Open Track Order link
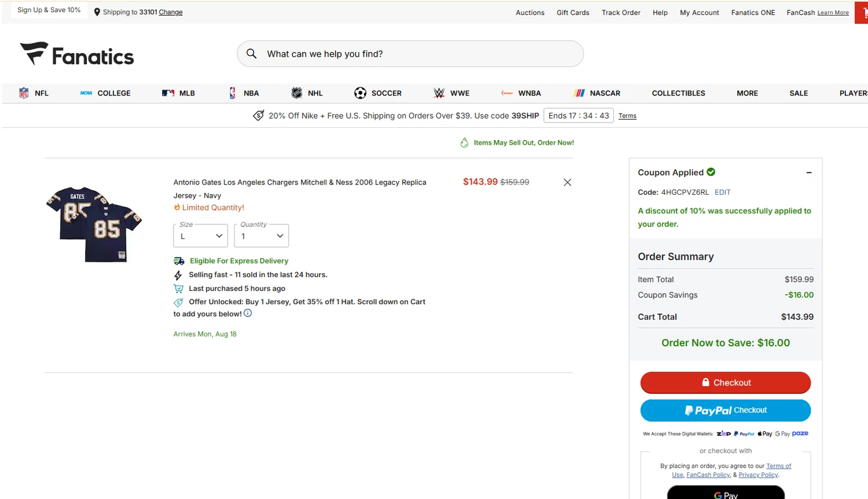Screen dimensions: 868x499 (x=621, y=13)
